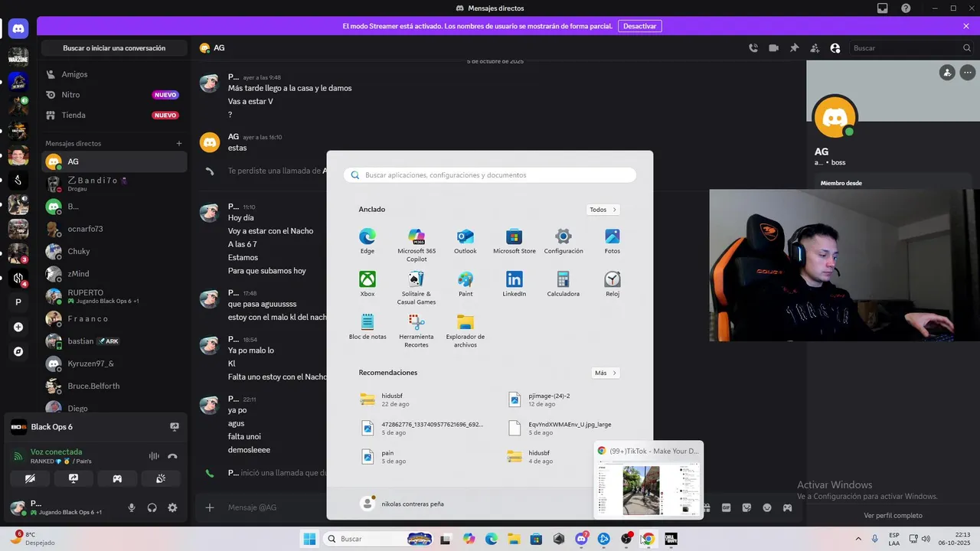This screenshot has height=551, width=980.
Task: Open the Edge app in Start
Action: [367, 241]
